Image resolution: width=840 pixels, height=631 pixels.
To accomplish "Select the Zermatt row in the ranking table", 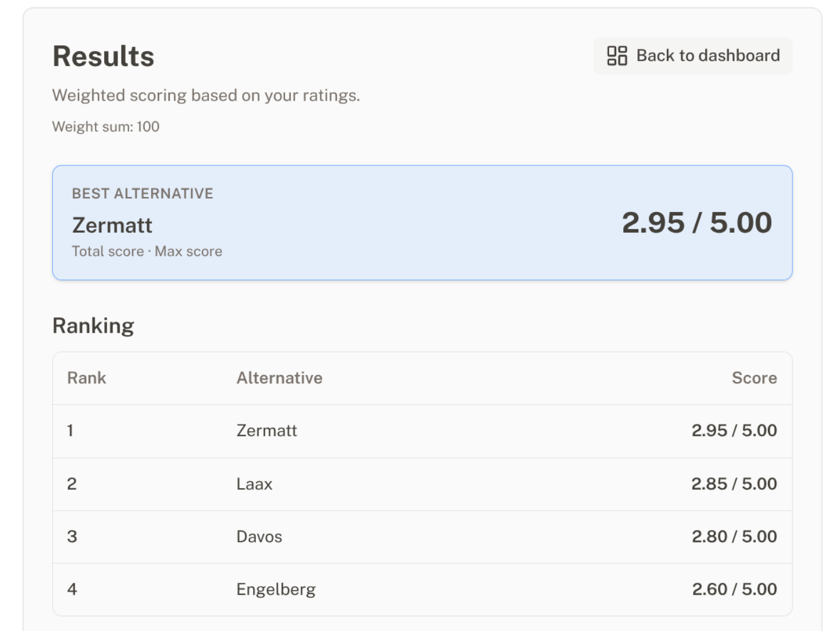I will pyautogui.click(x=423, y=431).
